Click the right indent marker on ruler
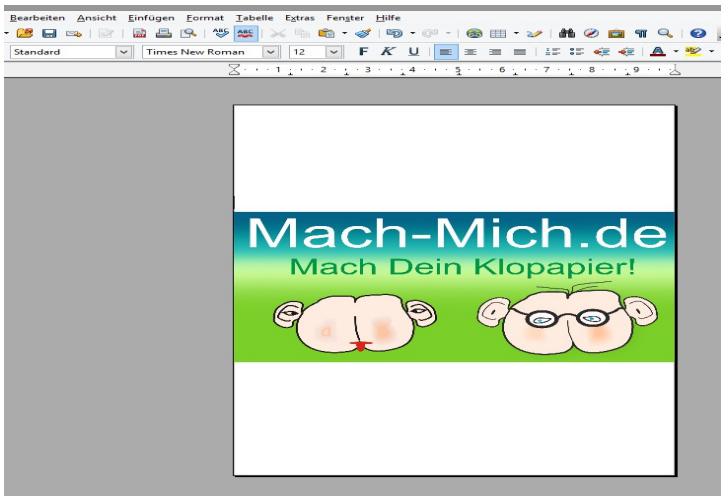The image size is (726, 500). click(x=676, y=70)
